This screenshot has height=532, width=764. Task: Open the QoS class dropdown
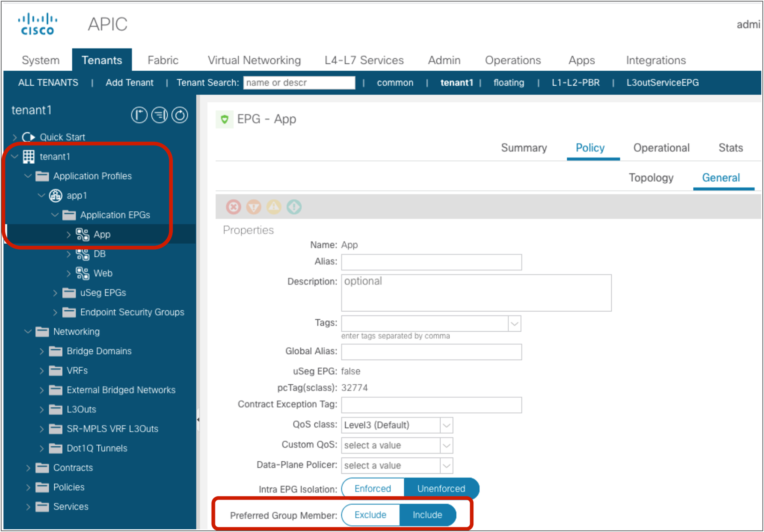point(446,425)
